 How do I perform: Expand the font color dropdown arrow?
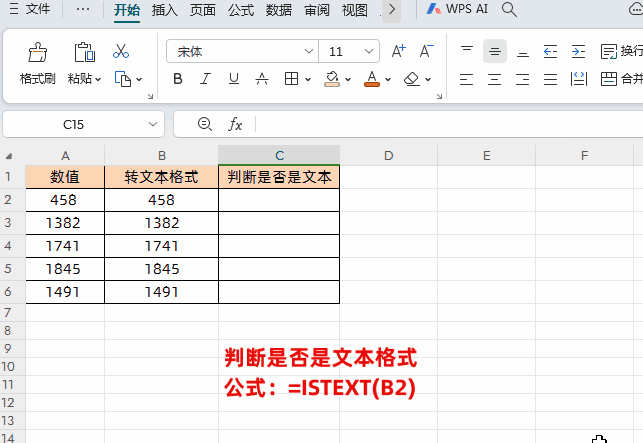[388, 80]
